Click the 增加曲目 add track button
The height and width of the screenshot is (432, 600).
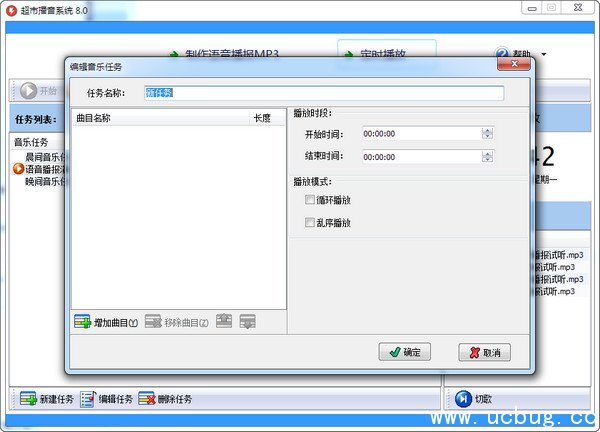point(106,322)
